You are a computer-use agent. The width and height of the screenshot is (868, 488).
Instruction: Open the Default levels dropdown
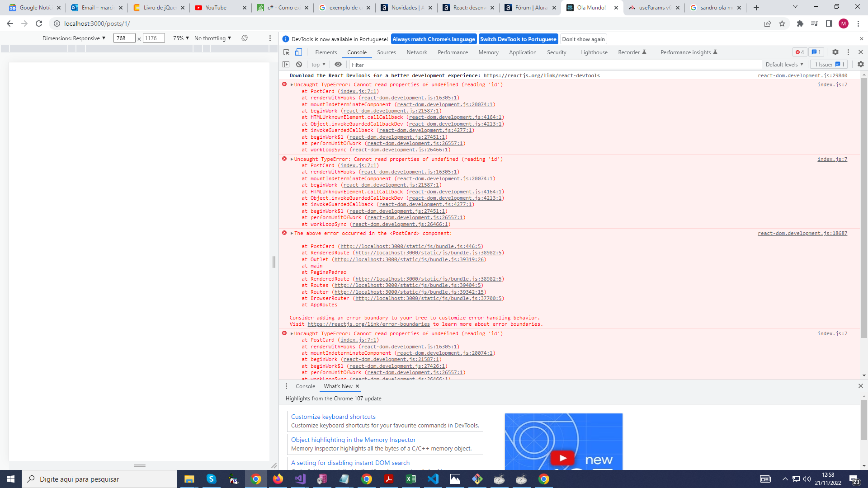784,65
